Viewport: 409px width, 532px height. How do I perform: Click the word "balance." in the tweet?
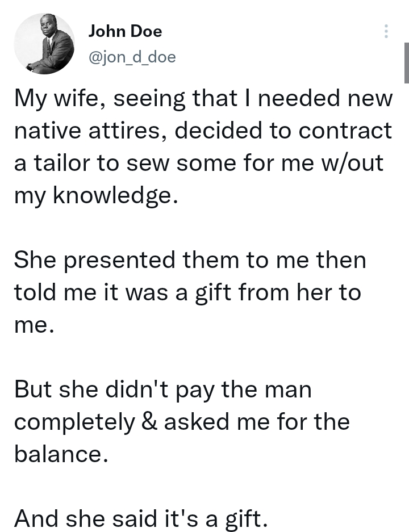point(61,454)
